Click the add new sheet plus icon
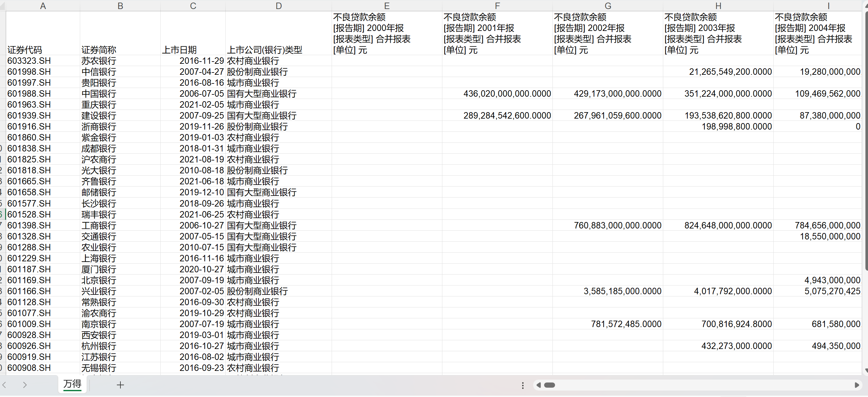Viewport: 868px width, 397px height. coord(120,385)
